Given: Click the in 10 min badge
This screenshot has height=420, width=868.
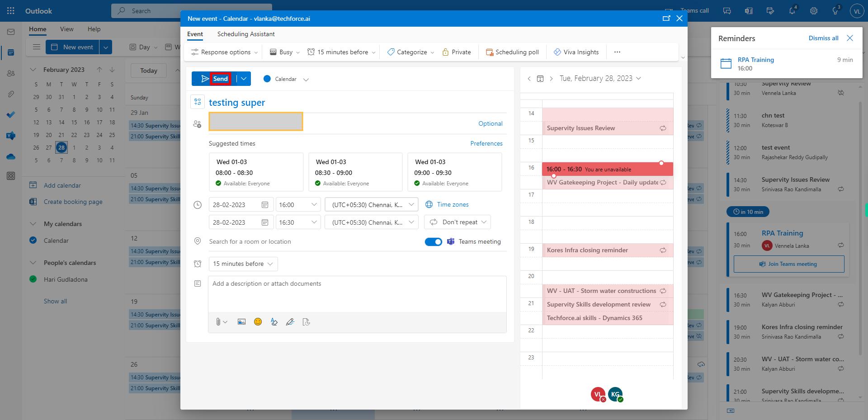Looking at the screenshot, I should (748, 212).
